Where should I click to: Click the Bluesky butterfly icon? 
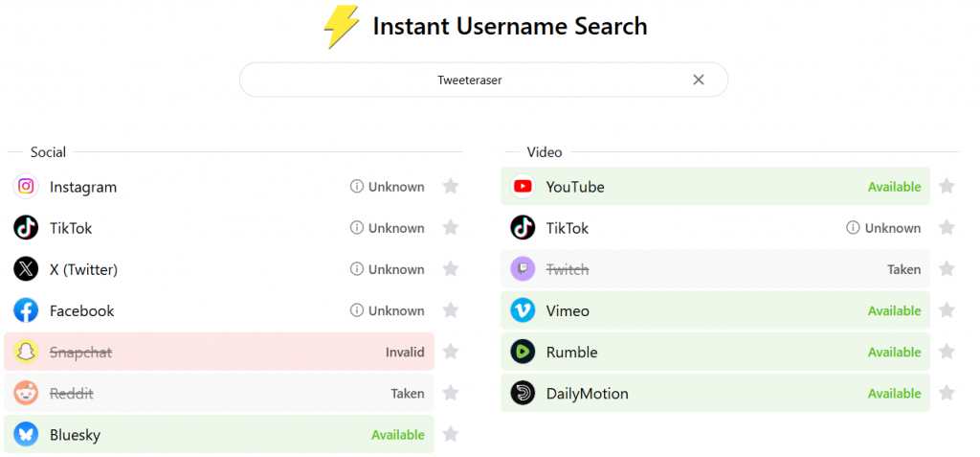tap(26, 435)
